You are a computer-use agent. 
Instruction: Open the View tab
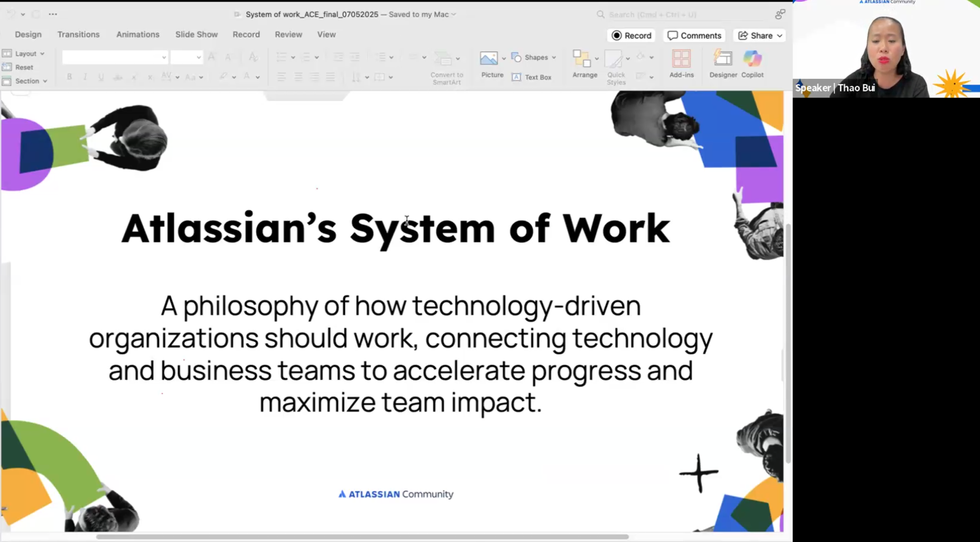pyautogui.click(x=326, y=35)
